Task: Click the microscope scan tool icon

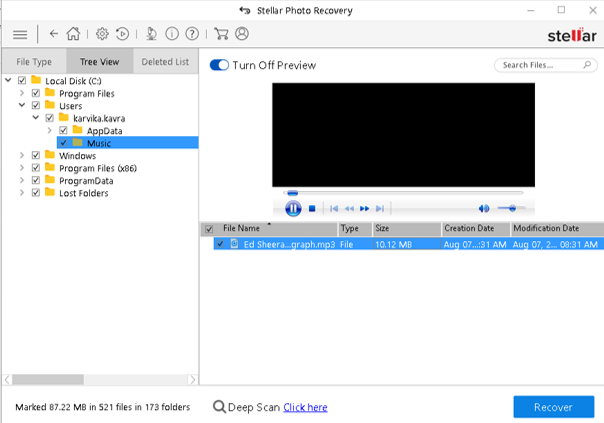Action: point(151,34)
